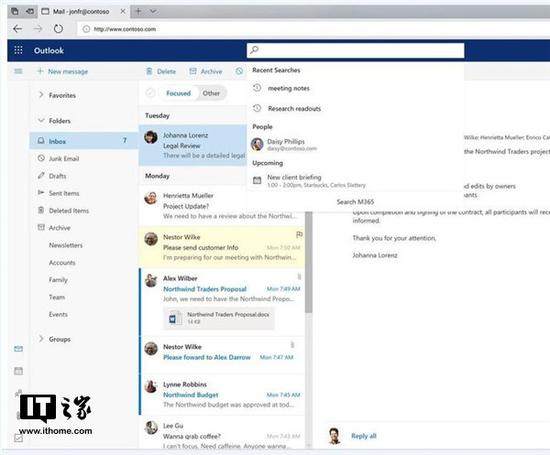This screenshot has width=550, height=455.
Task: Click New message button
Action: coord(63,71)
